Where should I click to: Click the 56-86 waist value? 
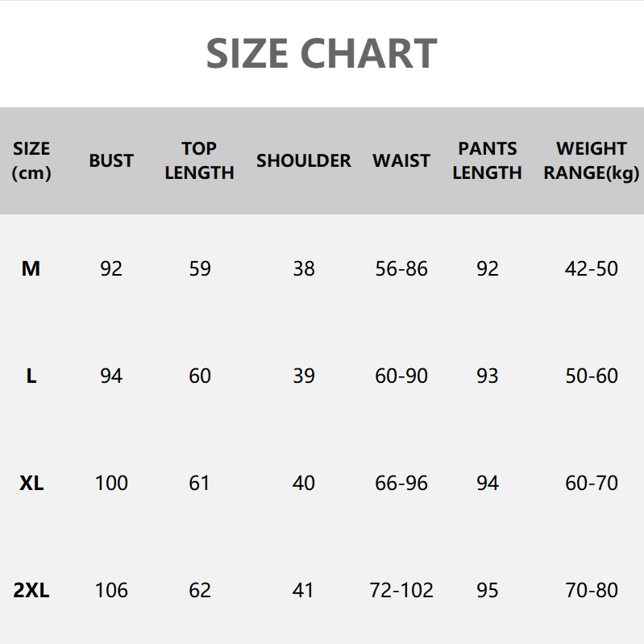[401, 268]
